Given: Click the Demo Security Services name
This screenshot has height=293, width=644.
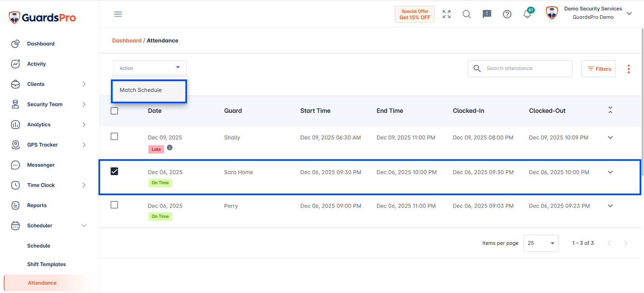Looking at the screenshot, I should tap(593, 9).
